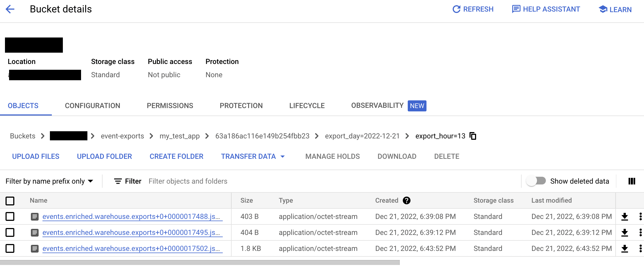The width and height of the screenshot is (644, 268).
Task: Navigate to export_day=2022-12-21 breadcrumb
Action: (362, 136)
